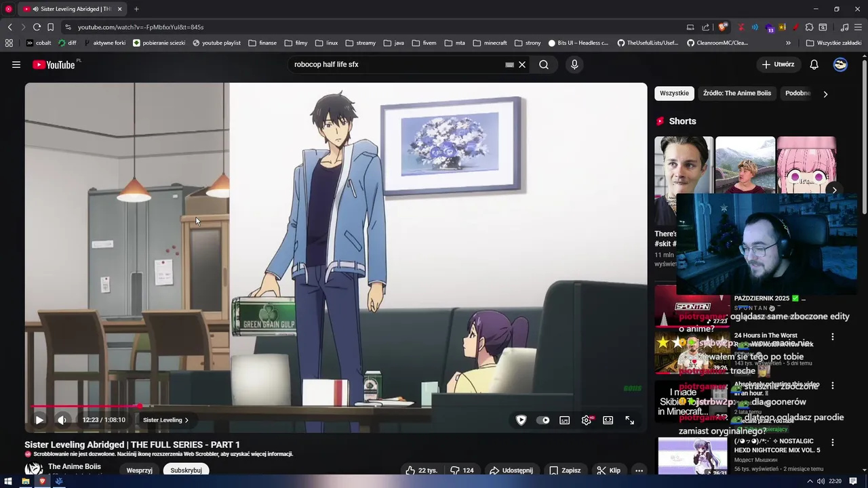Open the on-screen keyboard icon in search
Screen dimensions: 868x488
tap(509, 64)
